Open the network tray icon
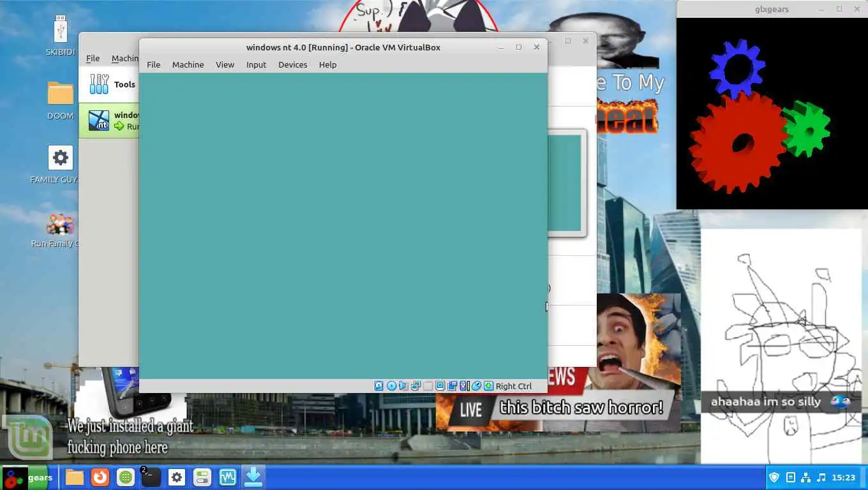This screenshot has height=490, width=868. [x=806, y=477]
